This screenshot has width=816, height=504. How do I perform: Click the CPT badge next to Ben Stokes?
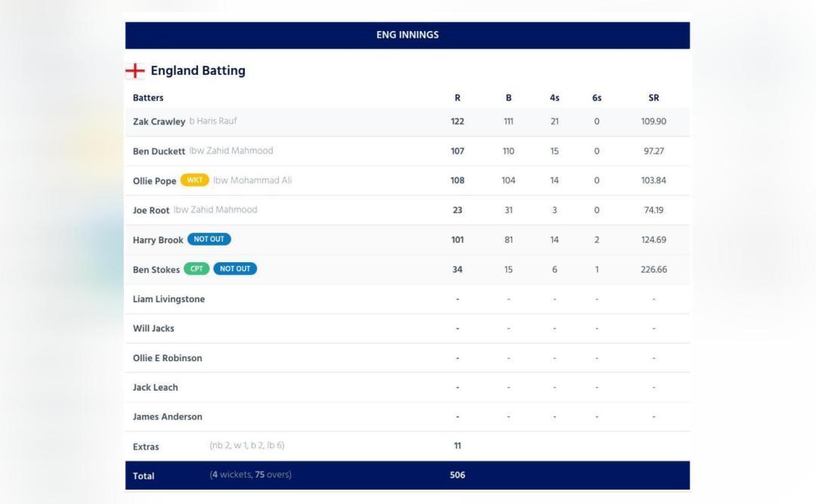(x=196, y=269)
